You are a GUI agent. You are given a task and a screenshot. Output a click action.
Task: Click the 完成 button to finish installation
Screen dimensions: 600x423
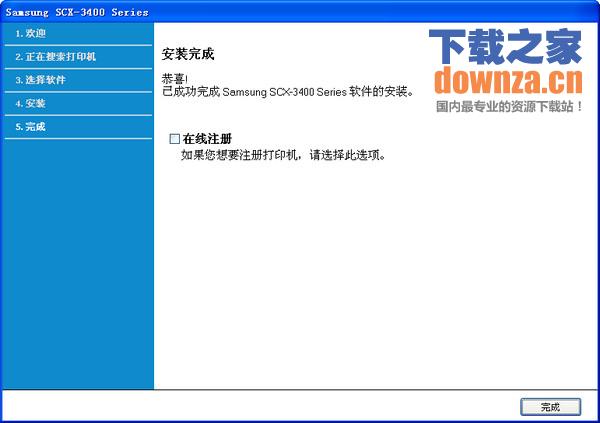(x=550, y=407)
